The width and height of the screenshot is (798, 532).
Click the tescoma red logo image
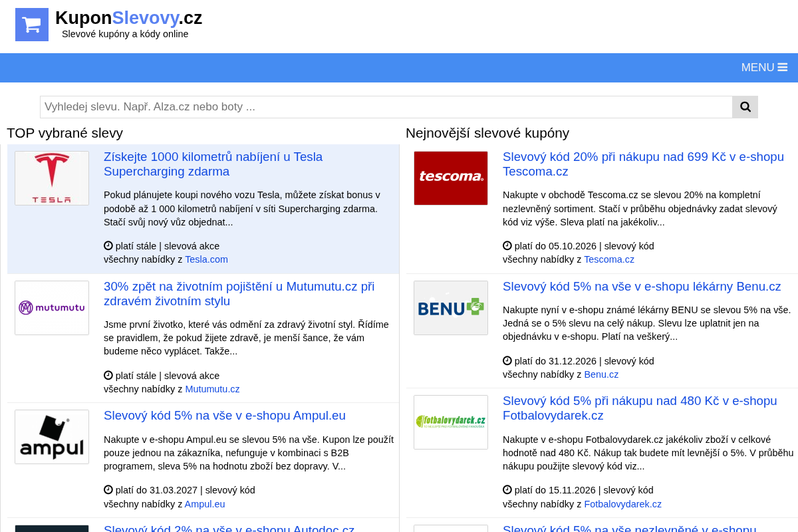pyautogui.click(x=451, y=178)
